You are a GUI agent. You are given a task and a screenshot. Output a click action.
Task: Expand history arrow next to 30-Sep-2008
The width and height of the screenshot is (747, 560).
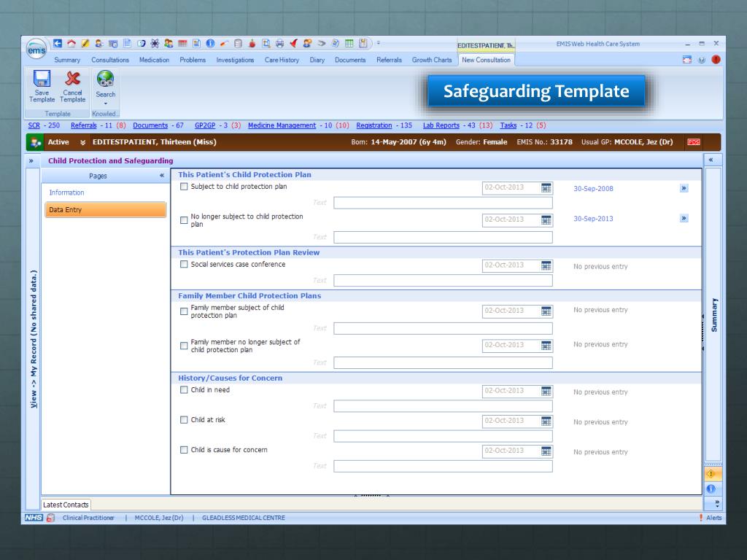click(x=684, y=188)
